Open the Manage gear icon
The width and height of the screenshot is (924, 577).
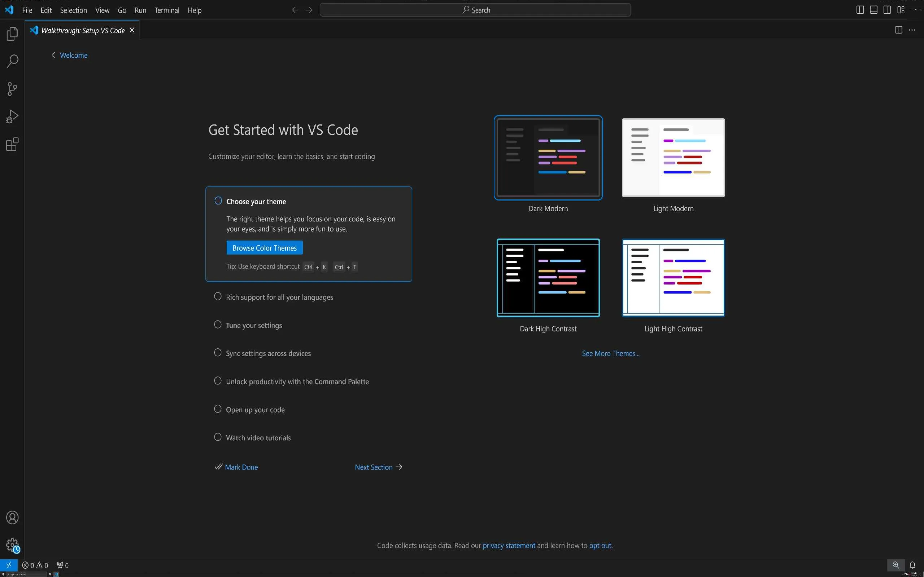tap(12, 545)
